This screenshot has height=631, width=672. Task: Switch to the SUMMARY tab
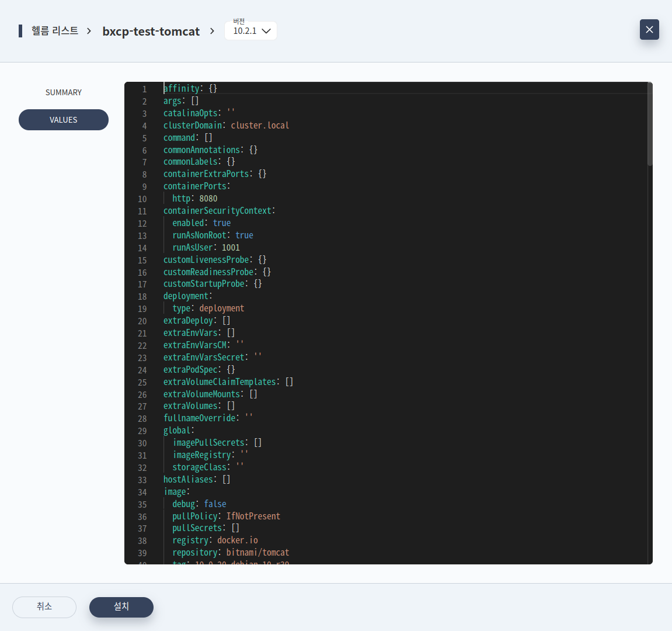point(64,92)
